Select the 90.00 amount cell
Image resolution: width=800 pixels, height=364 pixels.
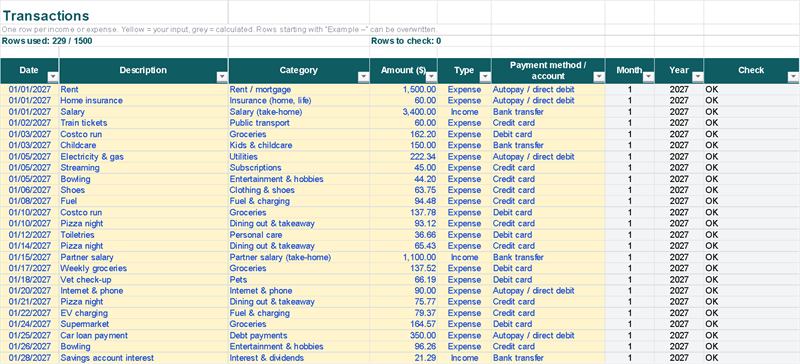point(404,290)
